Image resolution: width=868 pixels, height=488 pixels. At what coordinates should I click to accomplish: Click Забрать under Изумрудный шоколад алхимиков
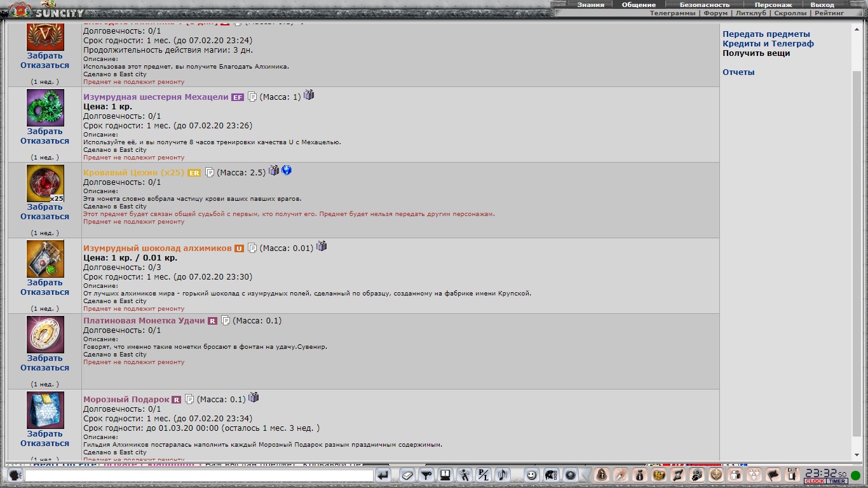pyautogui.click(x=44, y=283)
